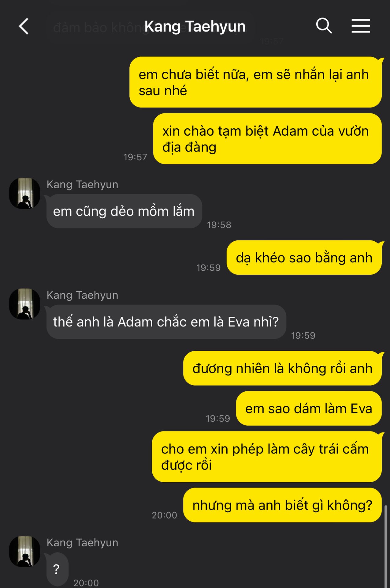Tap the avatar beside the "?" message
The height and width of the screenshot is (588, 390).
point(25,551)
